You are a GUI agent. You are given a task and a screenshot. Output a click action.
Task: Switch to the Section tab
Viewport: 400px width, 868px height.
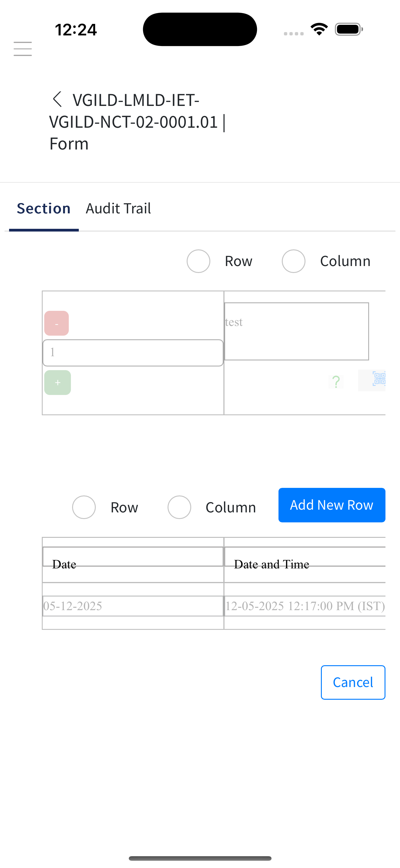[x=44, y=209]
